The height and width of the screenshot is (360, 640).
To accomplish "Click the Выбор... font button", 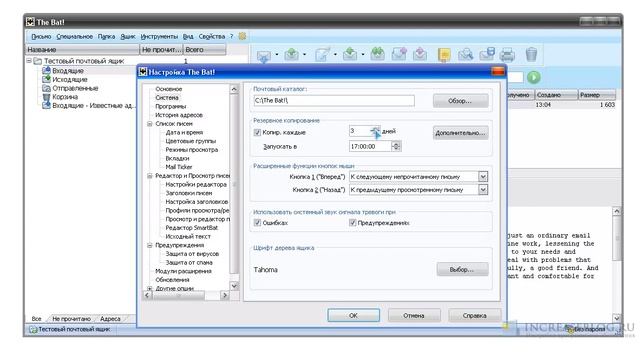I will (x=462, y=269).
